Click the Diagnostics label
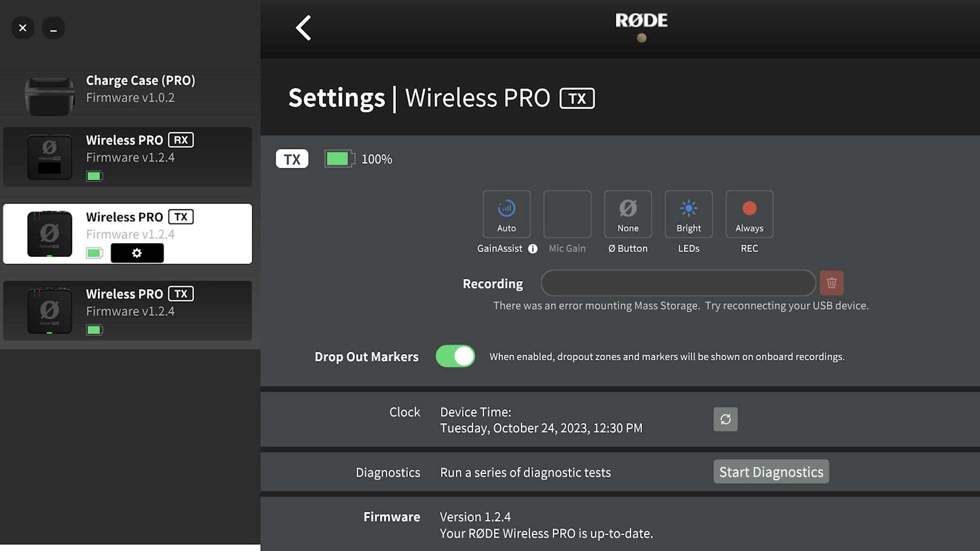 (x=388, y=472)
